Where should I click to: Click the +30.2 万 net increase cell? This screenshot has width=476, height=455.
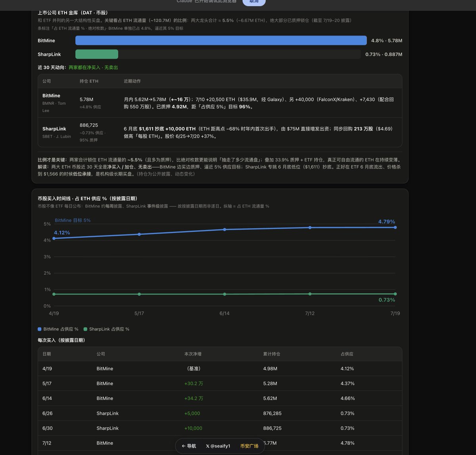click(x=194, y=384)
